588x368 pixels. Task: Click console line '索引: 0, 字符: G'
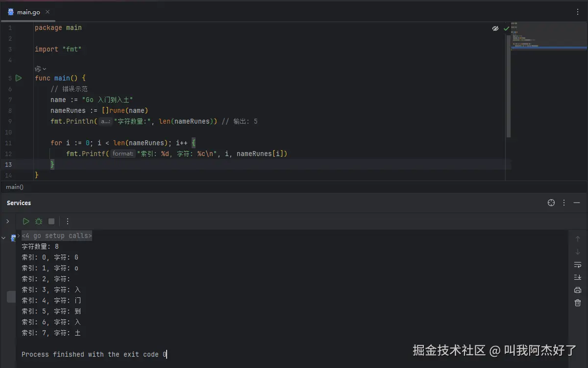click(50, 258)
